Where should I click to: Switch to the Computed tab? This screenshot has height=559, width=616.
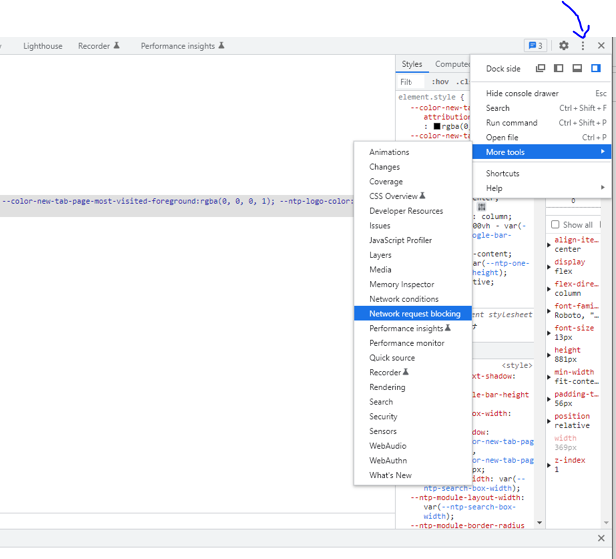tap(452, 64)
